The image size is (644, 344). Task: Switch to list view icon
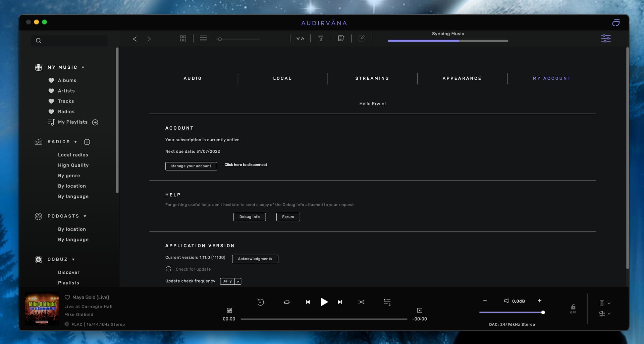coord(203,39)
